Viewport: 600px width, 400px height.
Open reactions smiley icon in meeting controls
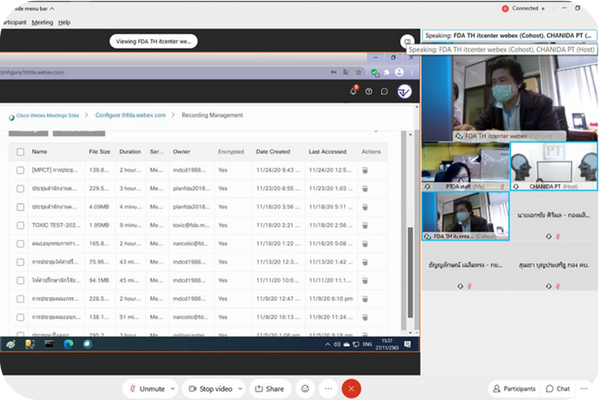(x=305, y=389)
